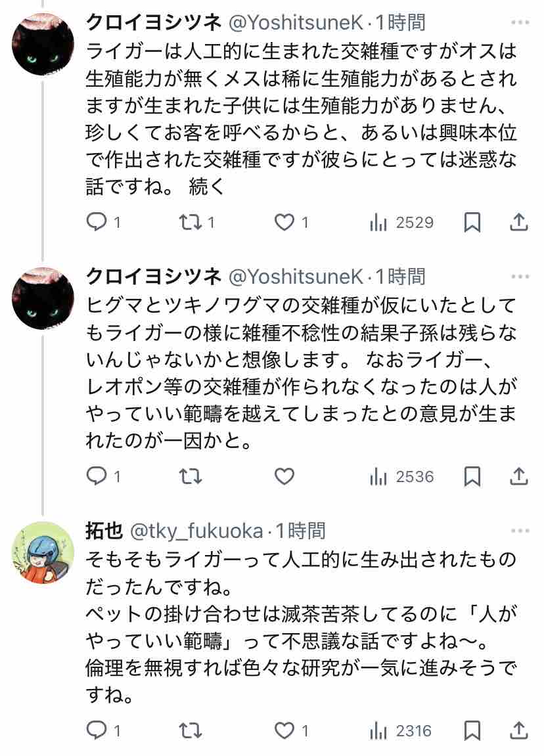This screenshot has height=756, width=544.
Task: Open more options on 拓也's tweet
Action: coord(520,530)
